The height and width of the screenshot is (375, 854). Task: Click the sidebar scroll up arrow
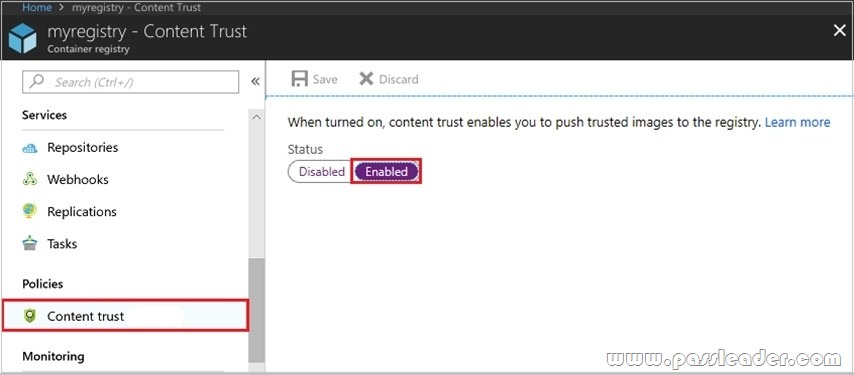point(257,117)
